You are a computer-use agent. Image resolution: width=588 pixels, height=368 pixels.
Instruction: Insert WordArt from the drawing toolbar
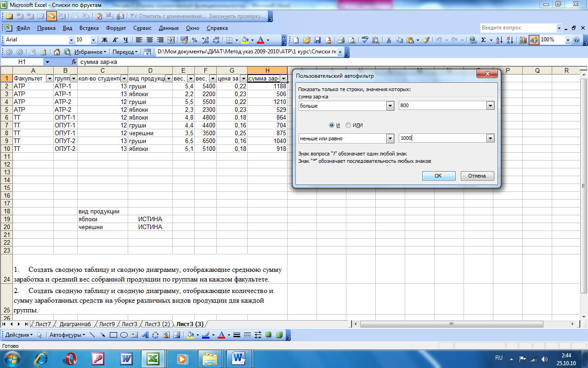[x=145, y=335]
